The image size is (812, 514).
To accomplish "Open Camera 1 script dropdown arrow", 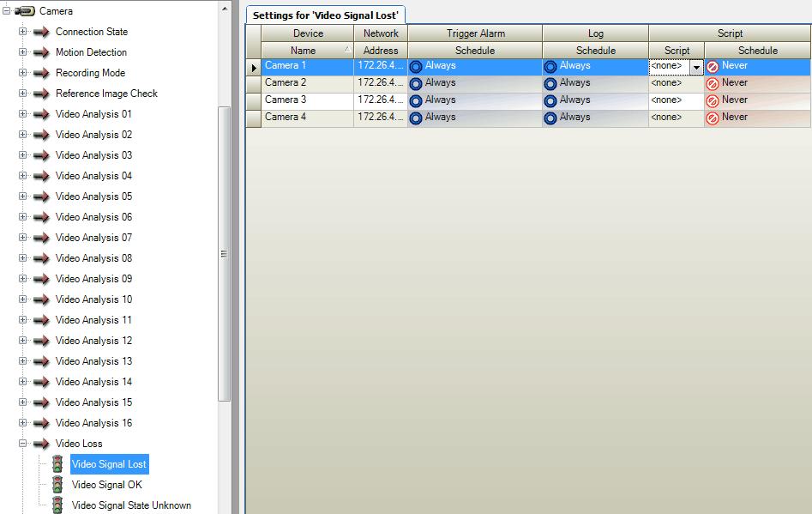I will 696,67.
